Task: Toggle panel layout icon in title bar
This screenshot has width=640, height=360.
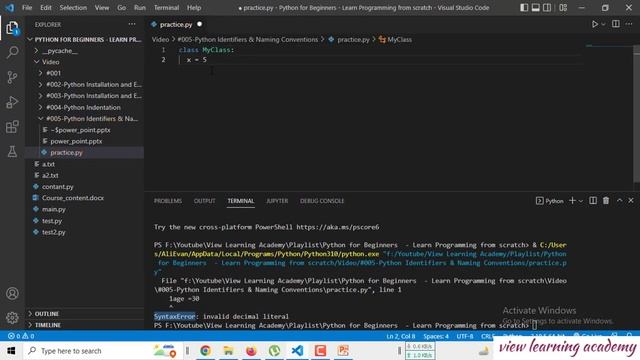Action: click(536, 8)
